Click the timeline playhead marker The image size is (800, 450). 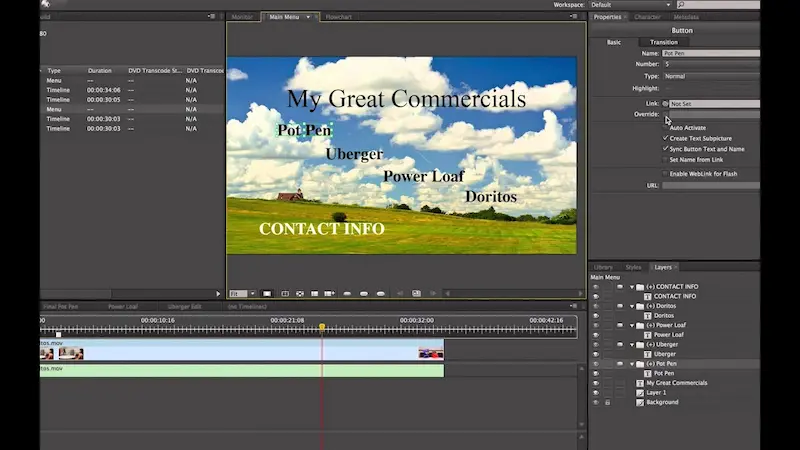(x=322, y=327)
